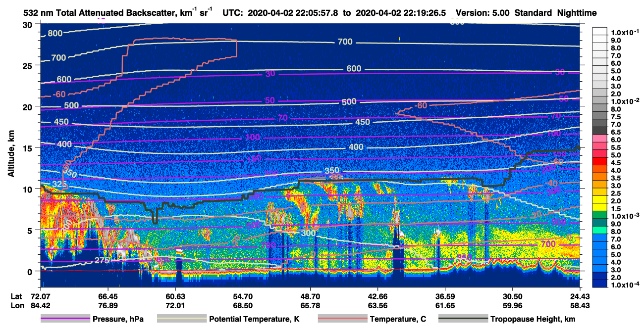Image resolution: width=644 pixels, height=330 pixels.
Task: Click the altitude tick label '20'
Action: pyautogui.click(x=29, y=107)
